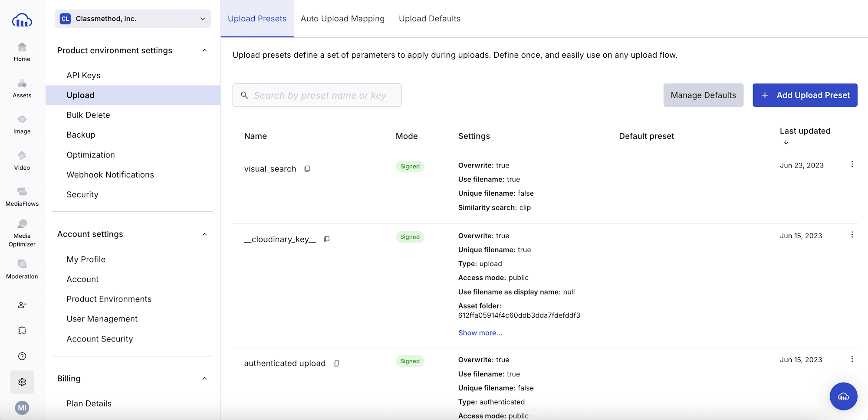868x420 pixels.
Task: Open the Image section icon
Action: click(x=22, y=119)
